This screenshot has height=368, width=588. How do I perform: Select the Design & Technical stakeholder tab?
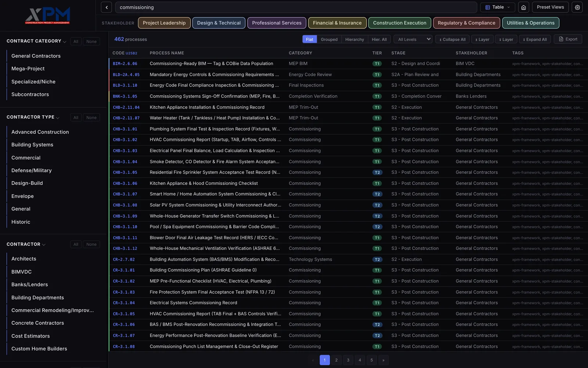[219, 23]
